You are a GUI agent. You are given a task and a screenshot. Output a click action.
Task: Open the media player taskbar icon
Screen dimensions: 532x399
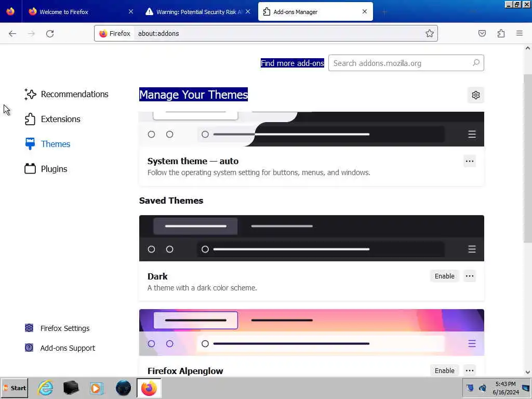[96, 388]
